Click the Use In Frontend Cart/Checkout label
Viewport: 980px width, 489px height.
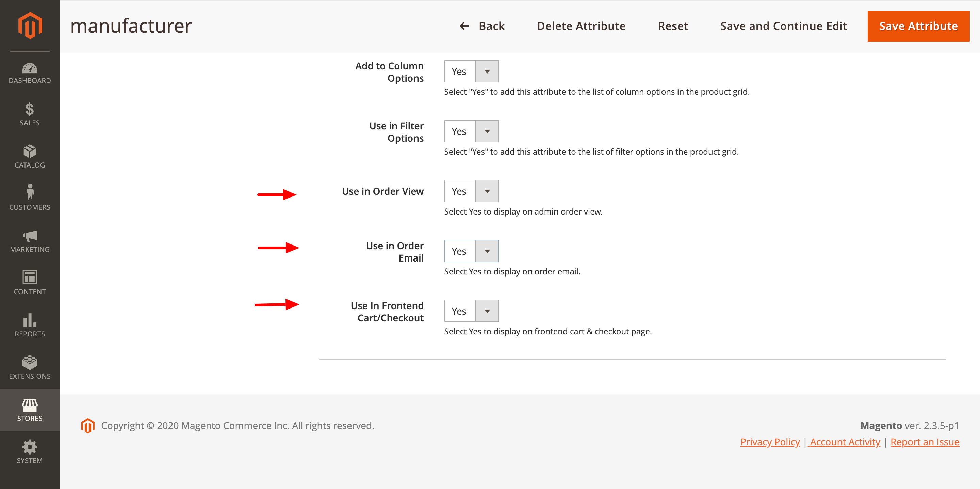point(387,312)
